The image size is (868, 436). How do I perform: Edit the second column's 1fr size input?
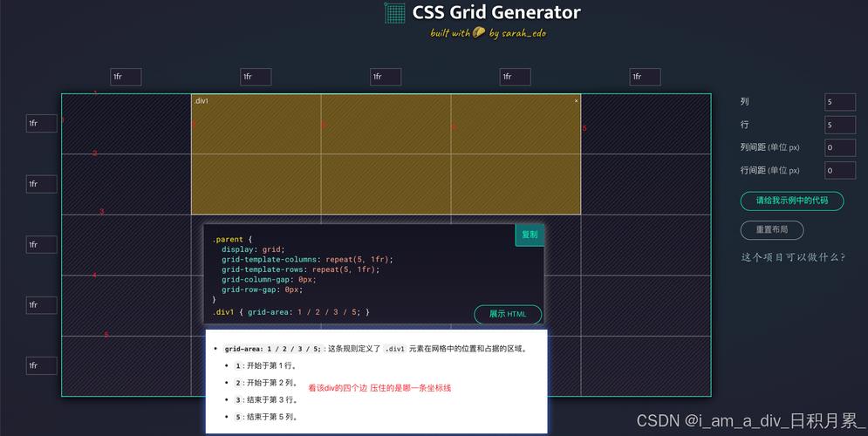point(256,77)
